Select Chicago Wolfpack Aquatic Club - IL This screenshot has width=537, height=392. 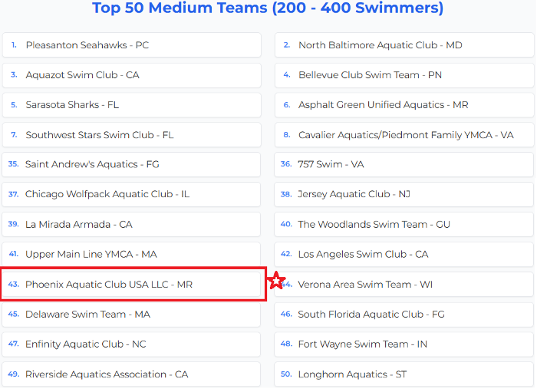point(107,194)
